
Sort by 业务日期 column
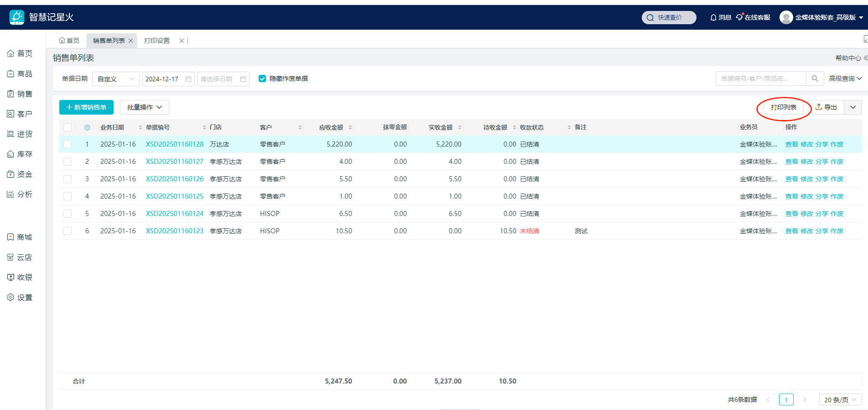tap(140, 127)
